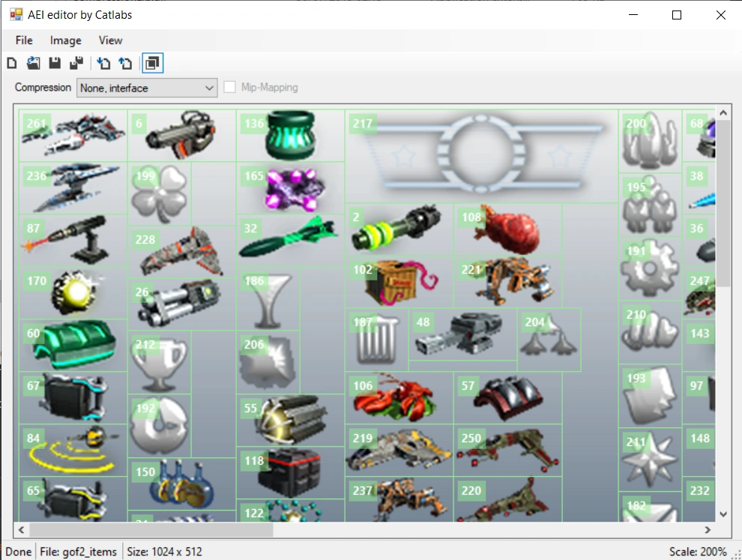Export image using up-arrow page icon
Screen dimensions: 742x560
tap(125, 63)
